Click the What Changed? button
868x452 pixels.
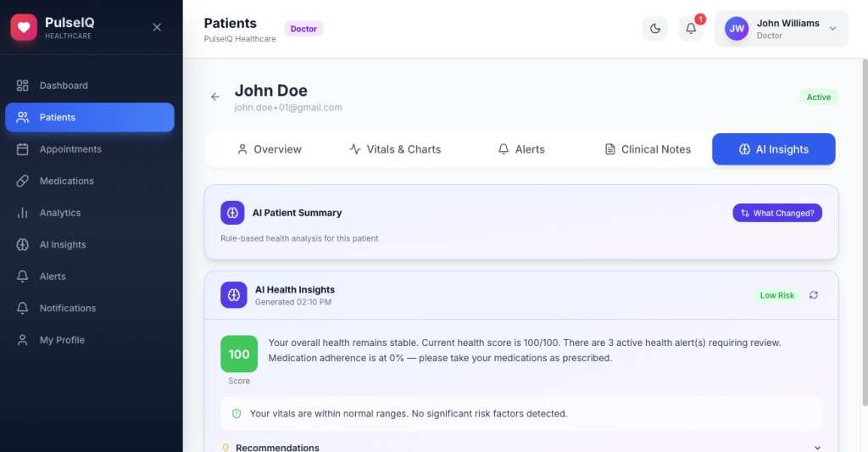[777, 213]
